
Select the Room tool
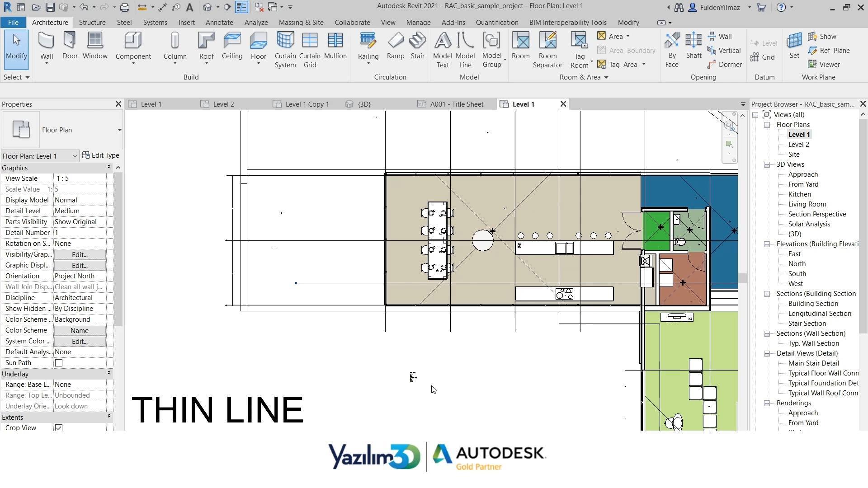[520, 46]
